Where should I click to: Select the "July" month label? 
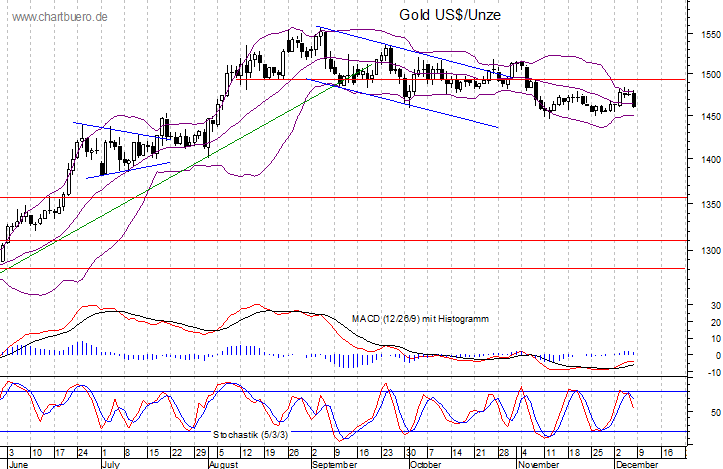[111, 464]
